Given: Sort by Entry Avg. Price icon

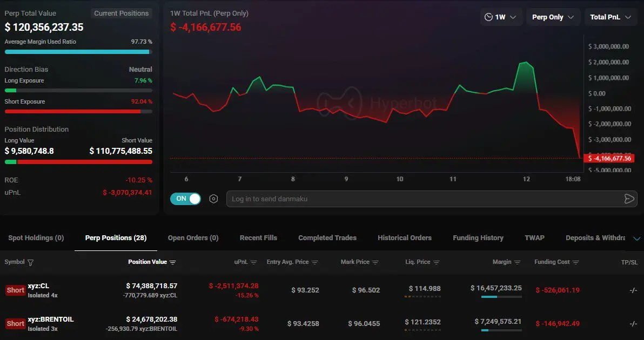Looking at the screenshot, I should click(x=314, y=262).
